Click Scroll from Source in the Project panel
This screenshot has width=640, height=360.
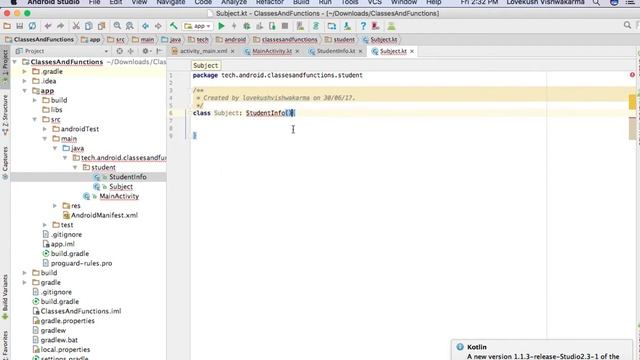[120, 51]
